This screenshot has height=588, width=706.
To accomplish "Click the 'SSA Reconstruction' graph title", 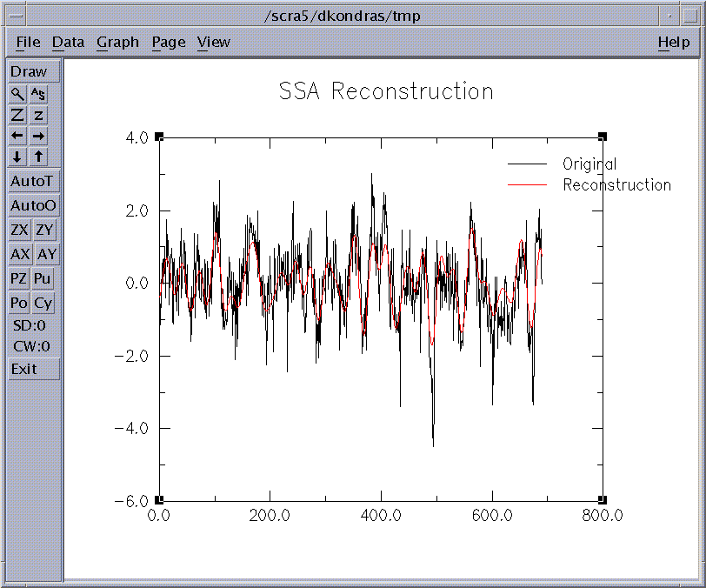I will point(386,91).
